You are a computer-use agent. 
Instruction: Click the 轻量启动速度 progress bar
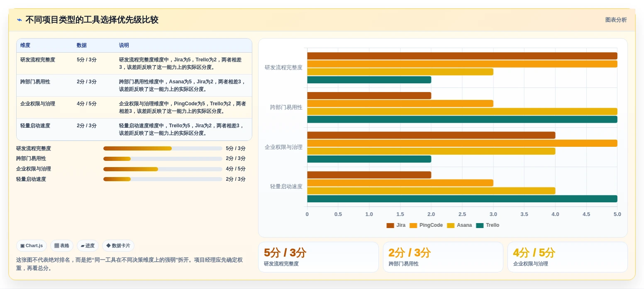[x=163, y=179]
